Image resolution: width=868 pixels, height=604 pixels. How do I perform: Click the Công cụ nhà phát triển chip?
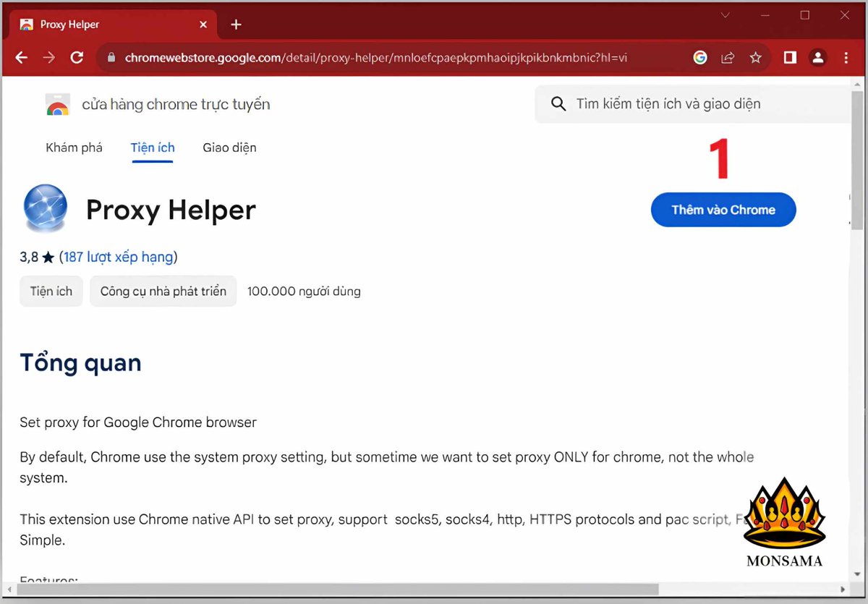(x=163, y=292)
